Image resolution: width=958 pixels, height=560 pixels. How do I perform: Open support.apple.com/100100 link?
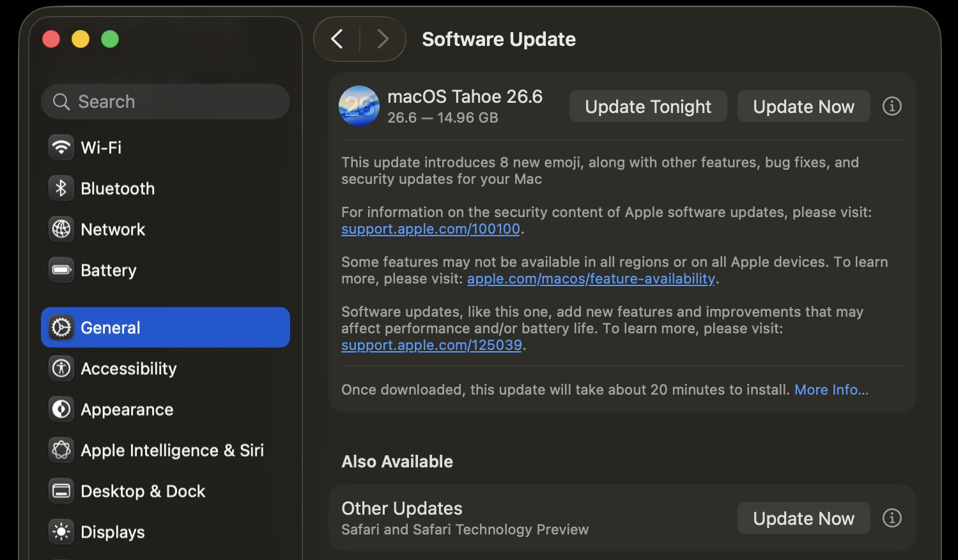coord(431,229)
